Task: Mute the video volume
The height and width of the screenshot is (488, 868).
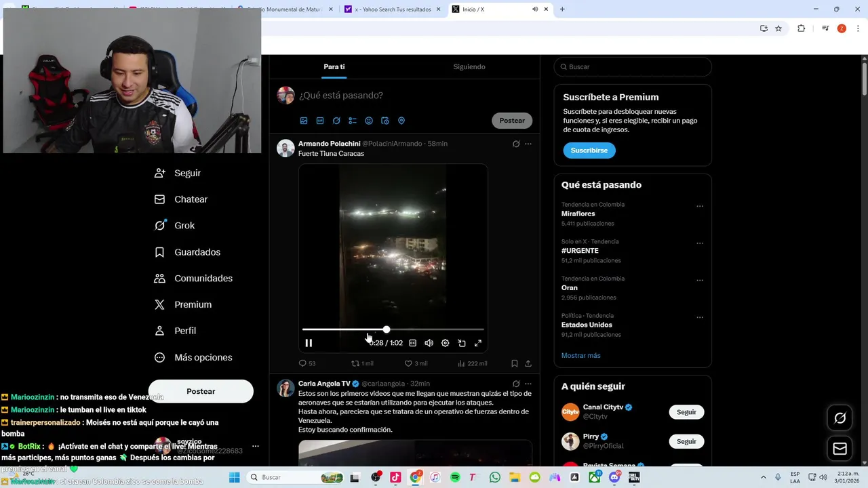Action: pyautogui.click(x=429, y=343)
